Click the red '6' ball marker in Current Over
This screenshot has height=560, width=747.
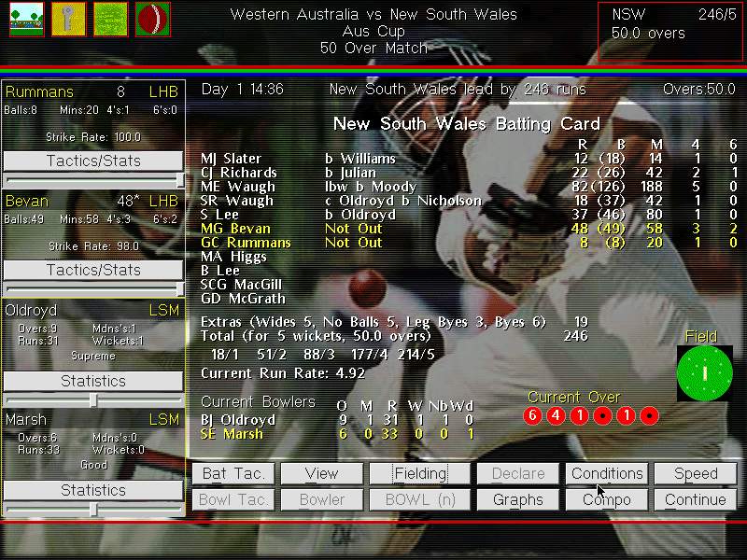(533, 415)
